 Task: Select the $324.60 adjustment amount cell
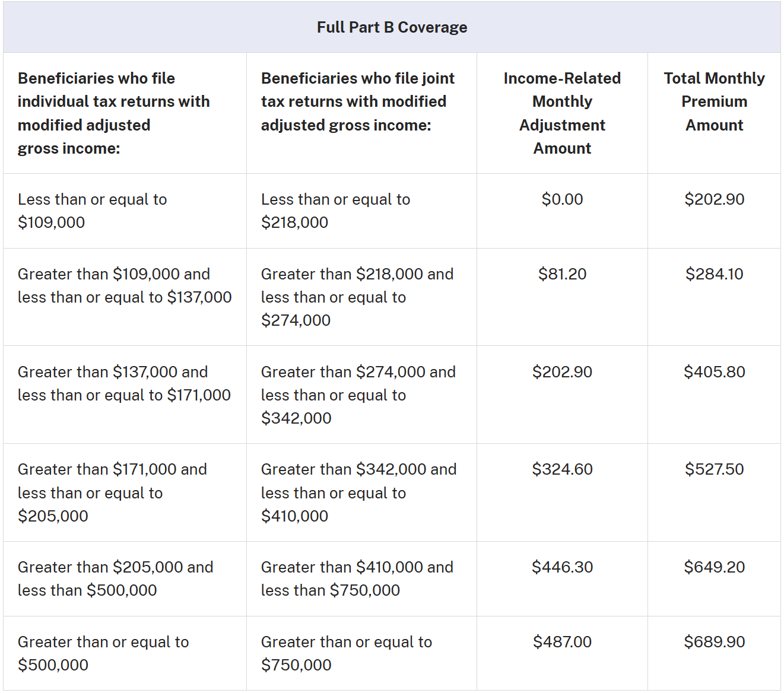[x=562, y=469]
